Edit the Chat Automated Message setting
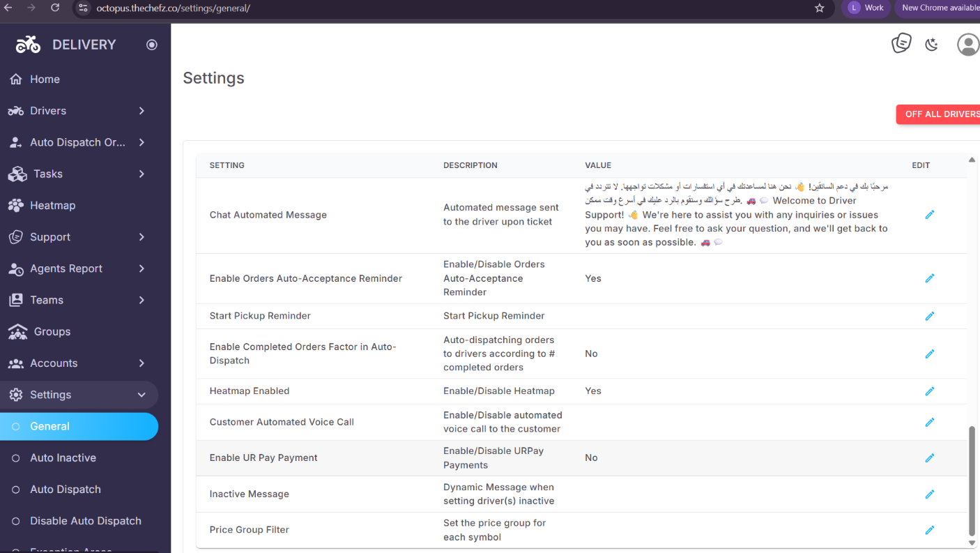 (x=929, y=215)
